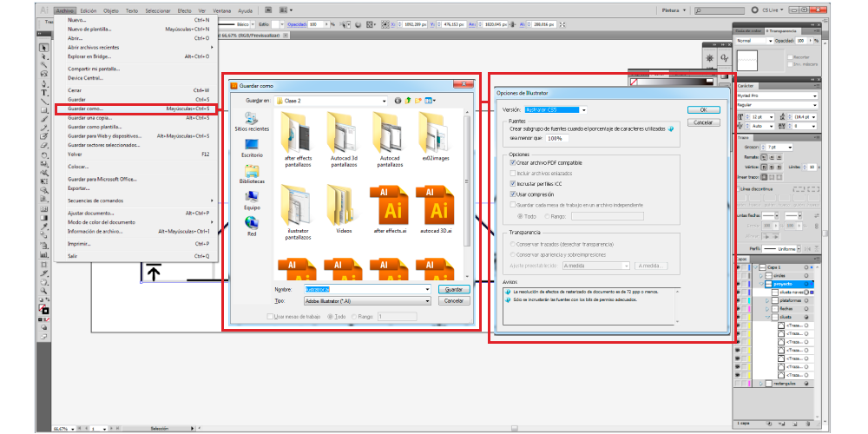The image size is (868, 434).
Task: Select the Videos folder
Action: 345,208
